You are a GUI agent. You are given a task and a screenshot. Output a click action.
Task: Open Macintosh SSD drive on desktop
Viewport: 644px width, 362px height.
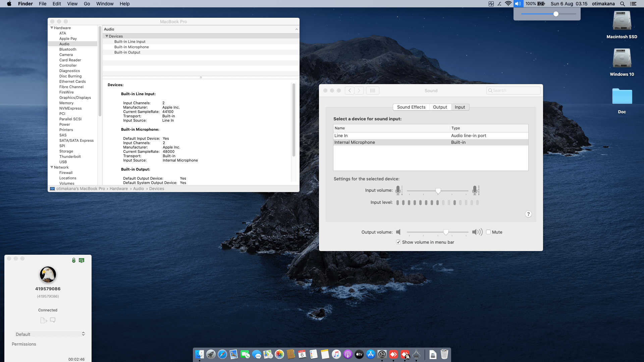(622, 21)
